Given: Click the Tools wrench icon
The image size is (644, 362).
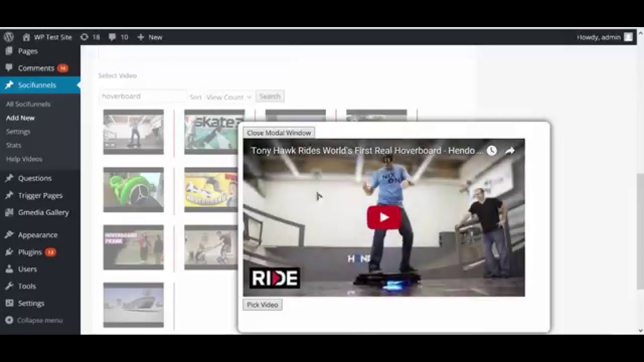Looking at the screenshot, I should click(x=9, y=286).
